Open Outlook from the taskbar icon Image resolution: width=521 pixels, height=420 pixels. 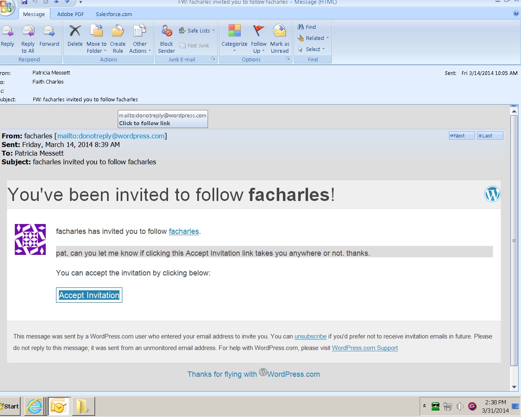pyautogui.click(x=59, y=406)
